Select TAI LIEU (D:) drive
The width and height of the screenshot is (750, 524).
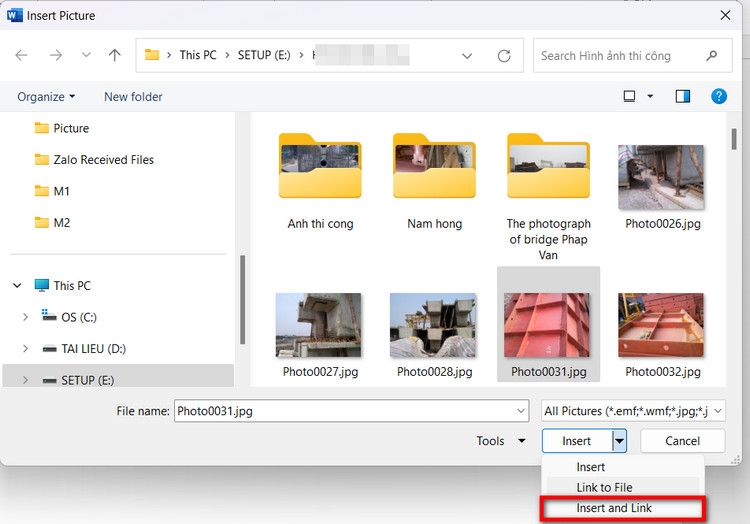tap(84, 349)
